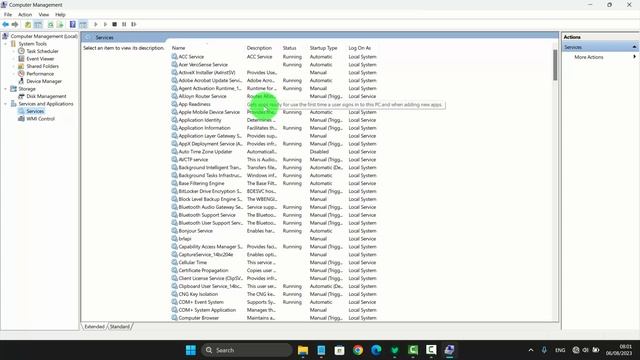Click the Pause Service toolbar icon
This screenshot has height=360, width=640.
(x=124, y=24)
